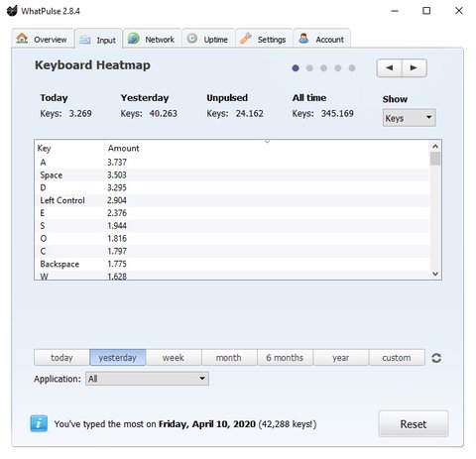Select the second page indicator dot

pyautogui.click(x=309, y=68)
